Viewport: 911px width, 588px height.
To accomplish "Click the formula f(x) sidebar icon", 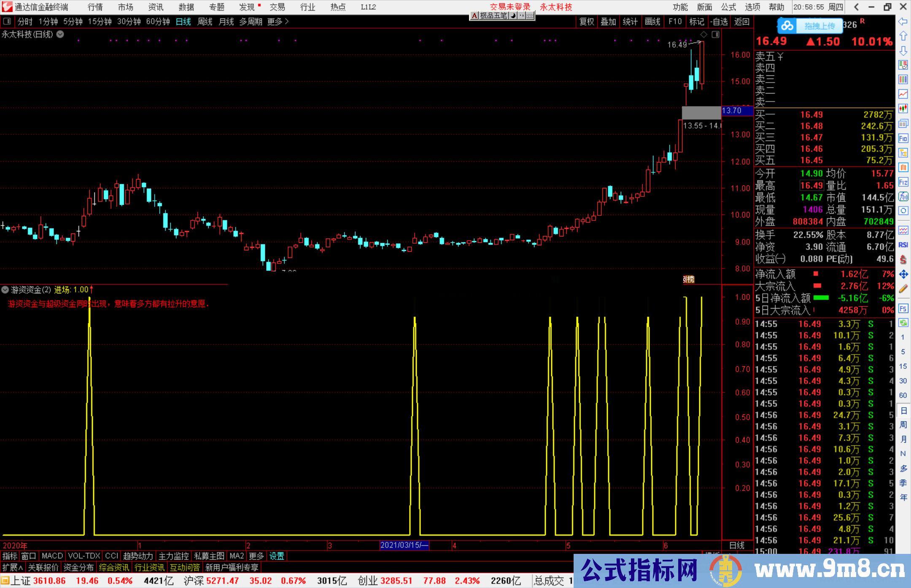I will [903, 196].
